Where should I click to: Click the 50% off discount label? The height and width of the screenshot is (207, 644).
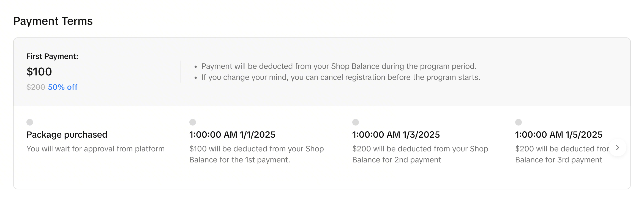tap(63, 87)
